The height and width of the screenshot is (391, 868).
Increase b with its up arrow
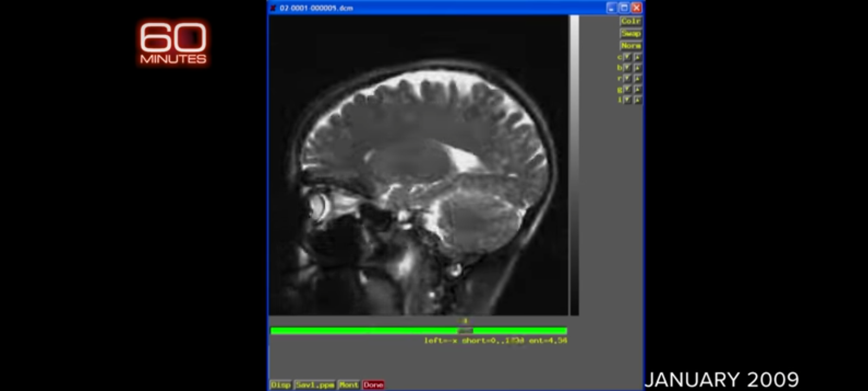point(637,68)
